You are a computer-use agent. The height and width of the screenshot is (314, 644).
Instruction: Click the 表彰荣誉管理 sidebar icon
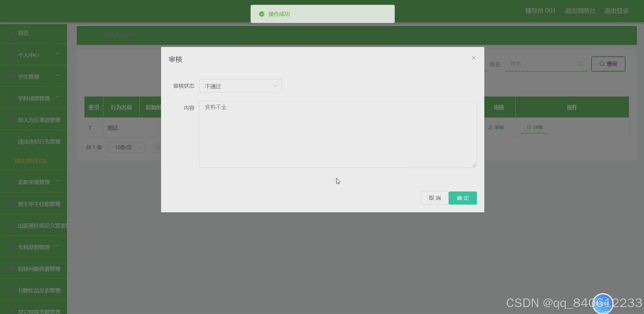11,182
